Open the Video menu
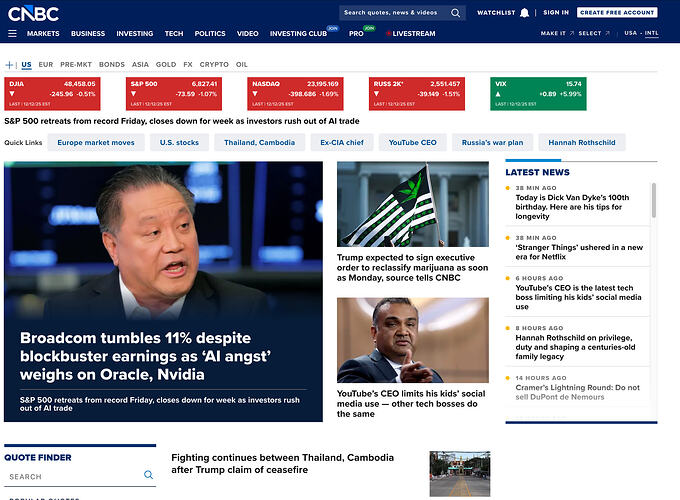 click(248, 33)
